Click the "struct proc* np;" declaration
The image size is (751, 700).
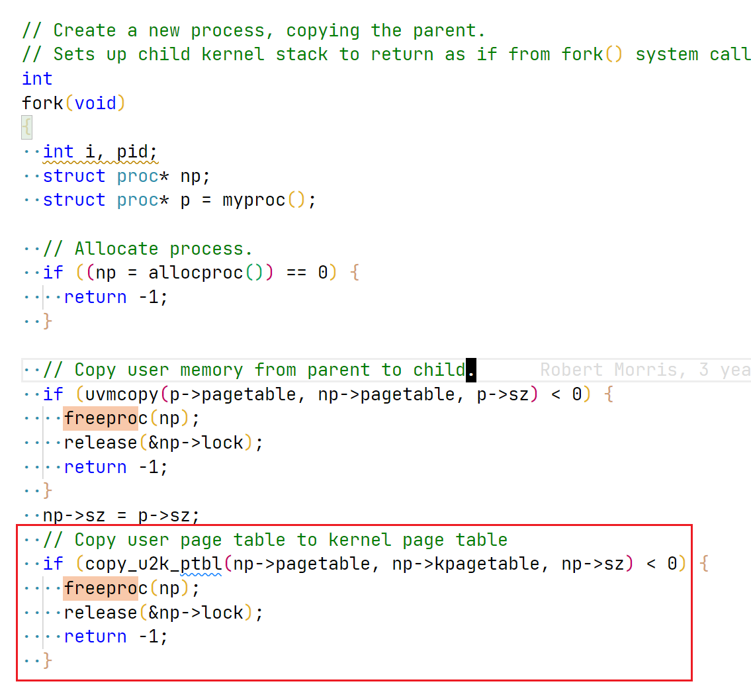pyautogui.click(x=126, y=177)
